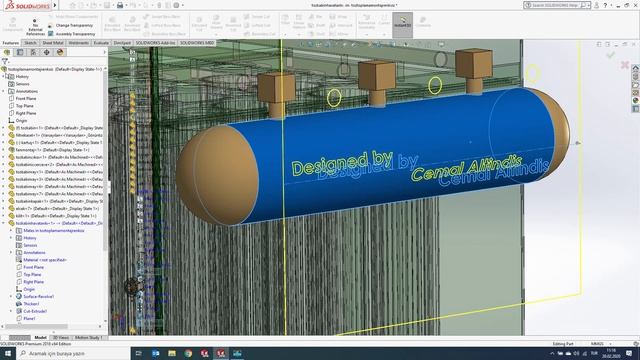Image resolution: width=640 pixels, height=360 pixels.
Task: Select top-level Right Plane
Action: coord(26,113)
